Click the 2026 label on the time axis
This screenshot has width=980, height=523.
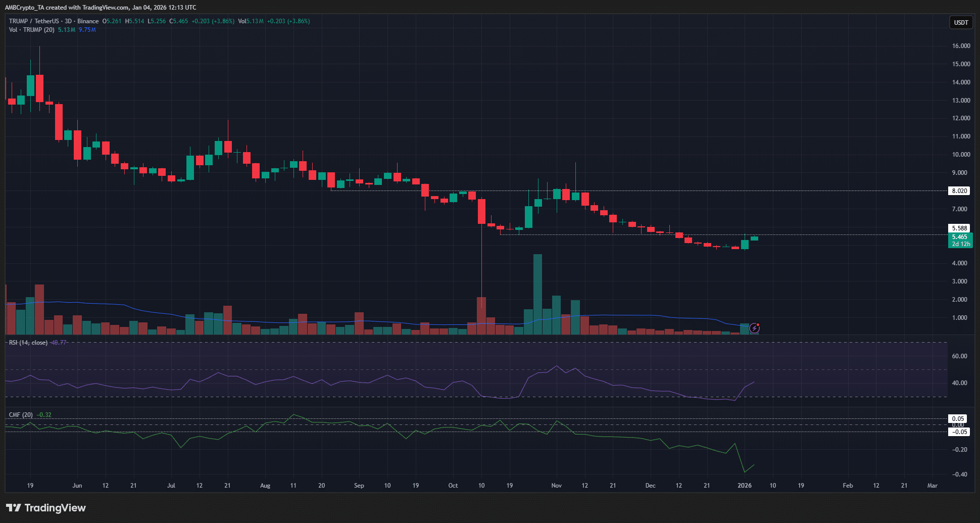click(x=744, y=485)
